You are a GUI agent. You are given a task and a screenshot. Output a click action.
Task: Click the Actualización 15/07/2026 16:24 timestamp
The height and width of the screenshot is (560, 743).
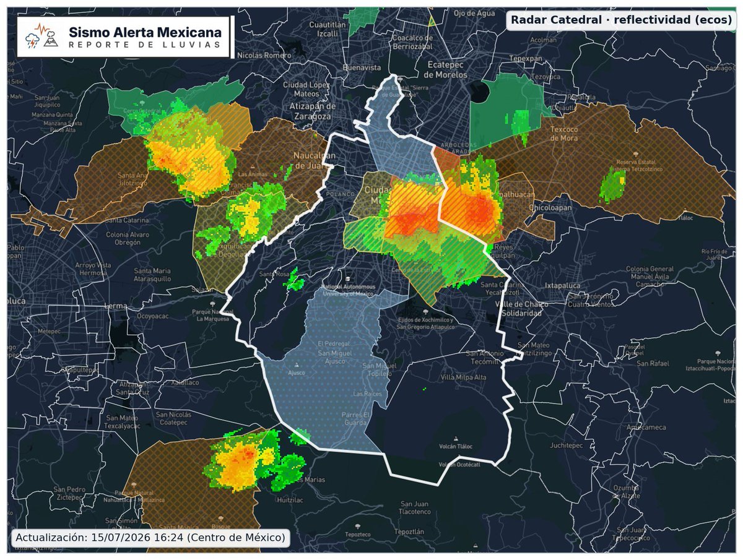coord(150,536)
